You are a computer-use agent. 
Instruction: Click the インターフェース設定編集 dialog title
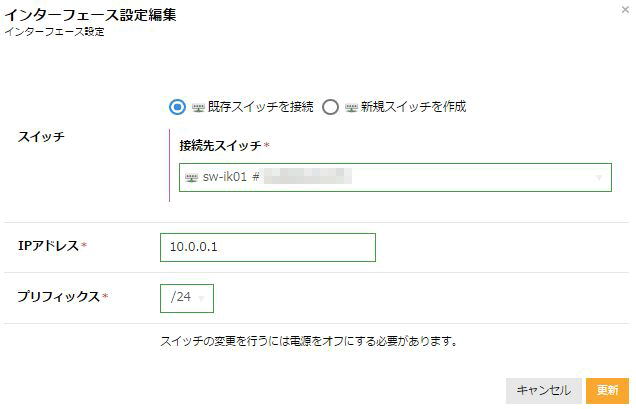coord(91,15)
